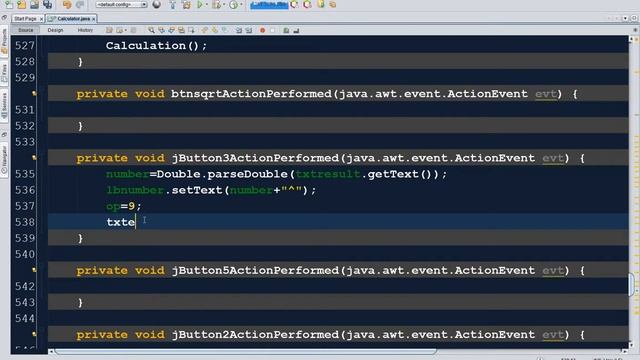Click gutter marker beside btnsqrtActionPerformed

35,94
